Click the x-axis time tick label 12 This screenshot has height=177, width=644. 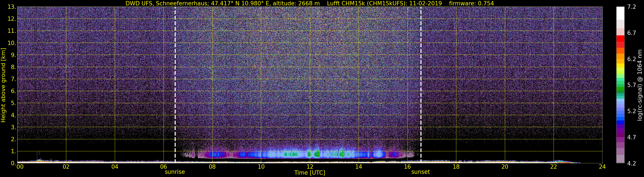click(x=310, y=167)
